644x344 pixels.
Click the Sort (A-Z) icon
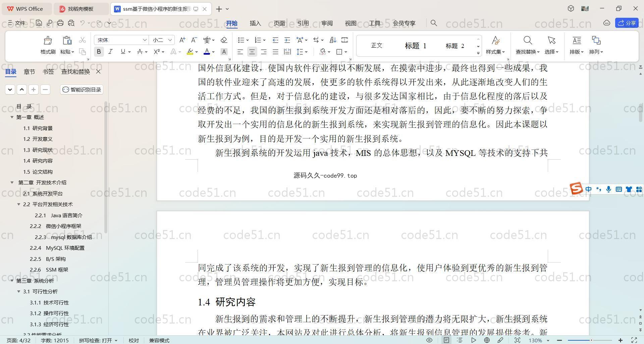[x=333, y=40]
